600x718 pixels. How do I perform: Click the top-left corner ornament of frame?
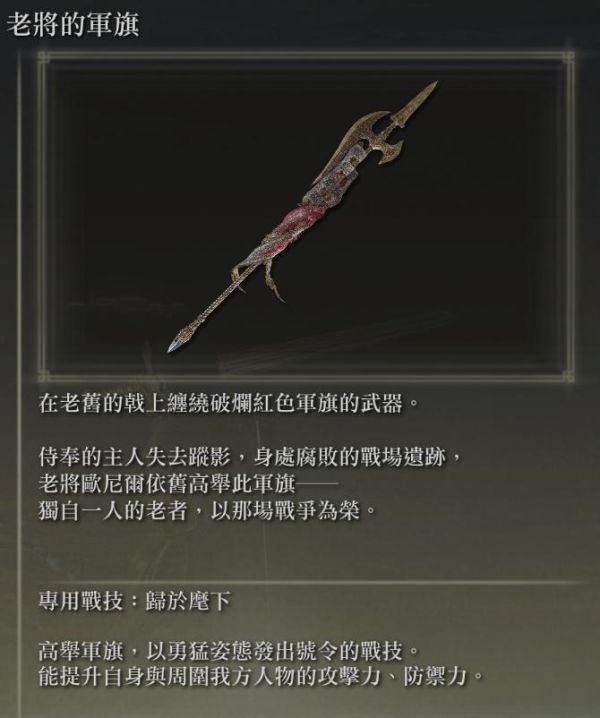point(44,58)
